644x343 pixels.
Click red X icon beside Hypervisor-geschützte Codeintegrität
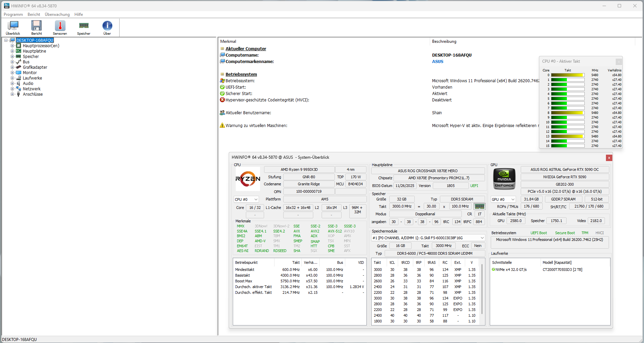pyautogui.click(x=222, y=100)
